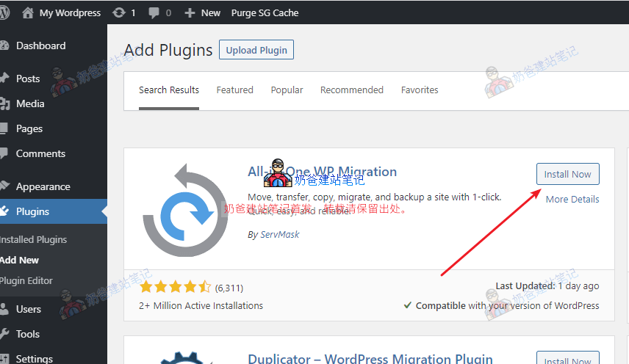
Task: Open the All-in-One WP Migration title link
Action: 322,172
